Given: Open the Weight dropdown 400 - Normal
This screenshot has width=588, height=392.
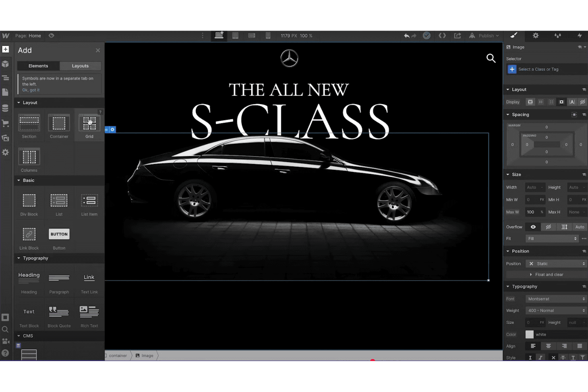Looking at the screenshot, I should coord(556,311).
